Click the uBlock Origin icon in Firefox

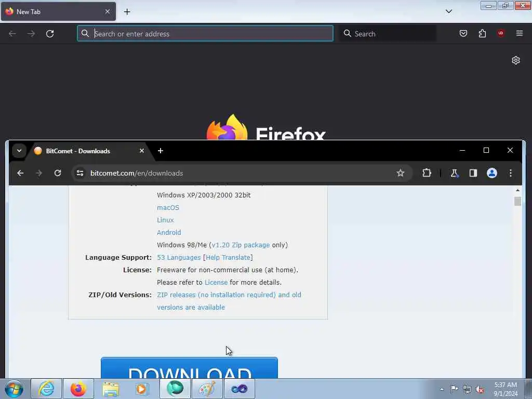501,33
